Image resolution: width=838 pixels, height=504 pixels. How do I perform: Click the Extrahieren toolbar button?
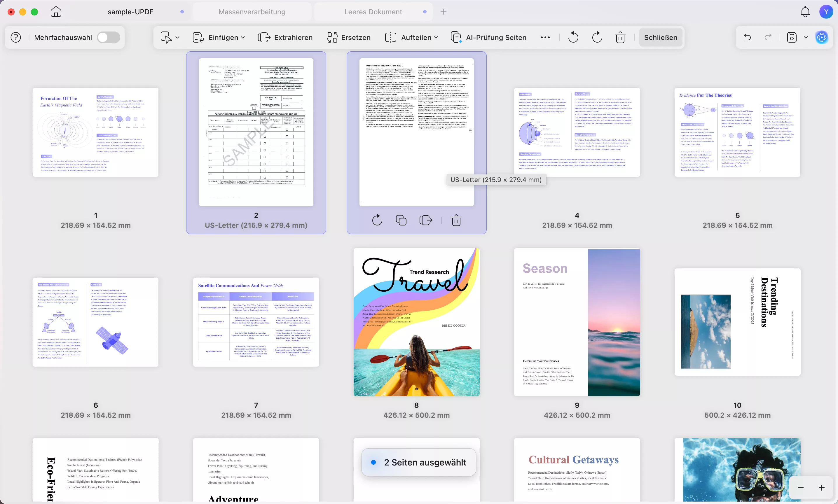(285, 37)
